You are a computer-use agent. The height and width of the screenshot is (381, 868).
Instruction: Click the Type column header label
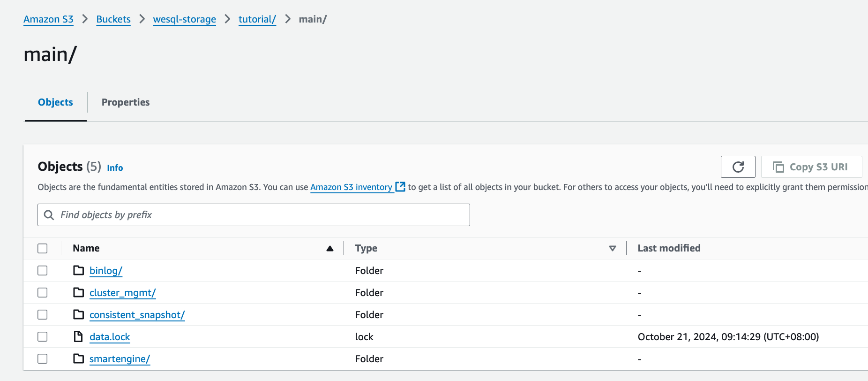pos(366,248)
